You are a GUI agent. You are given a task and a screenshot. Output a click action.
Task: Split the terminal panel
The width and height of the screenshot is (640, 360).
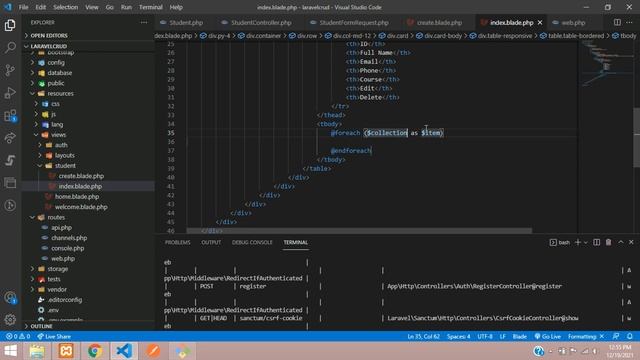pos(596,242)
